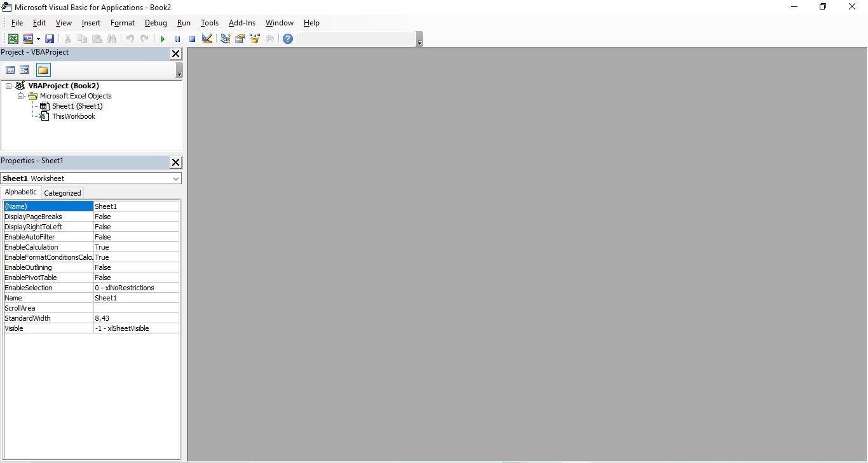Select the EnableCalculation property value True
The height and width of the screenshot is (463, 868).
(136, 247)
